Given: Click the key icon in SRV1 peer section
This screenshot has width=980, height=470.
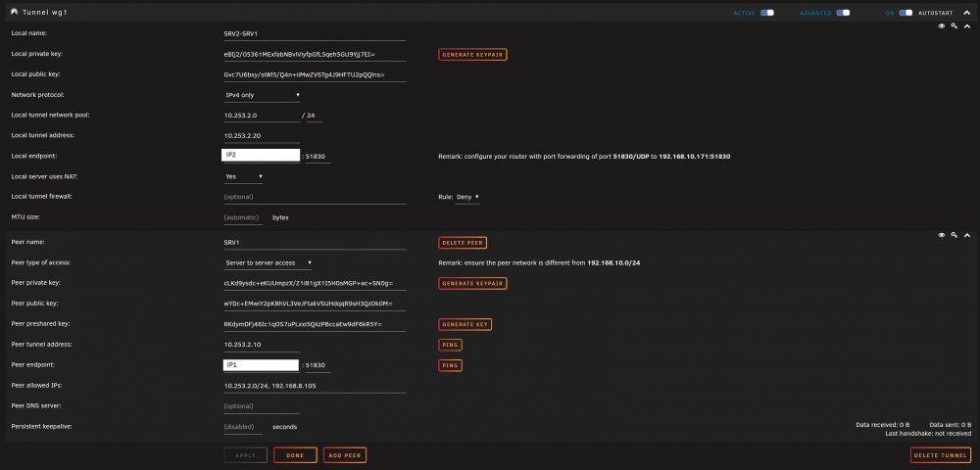Looking at the screenshot, I should [954, 235].
